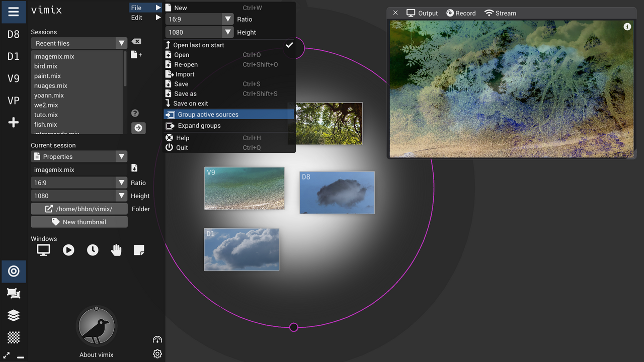This screenshot has height=362, width=644.
Task: Expand the Recent files dropdown
Action: pyautogui.click(x=121, y=43)
